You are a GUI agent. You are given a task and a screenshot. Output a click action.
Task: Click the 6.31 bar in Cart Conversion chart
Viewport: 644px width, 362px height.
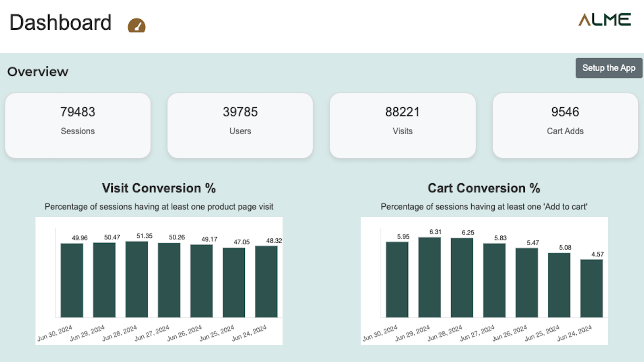point(429,278)
